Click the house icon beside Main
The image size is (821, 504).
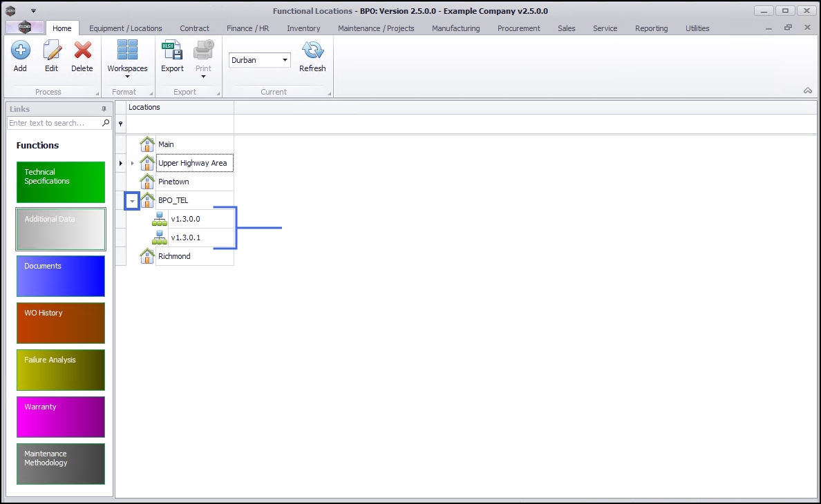pos(147,144)
